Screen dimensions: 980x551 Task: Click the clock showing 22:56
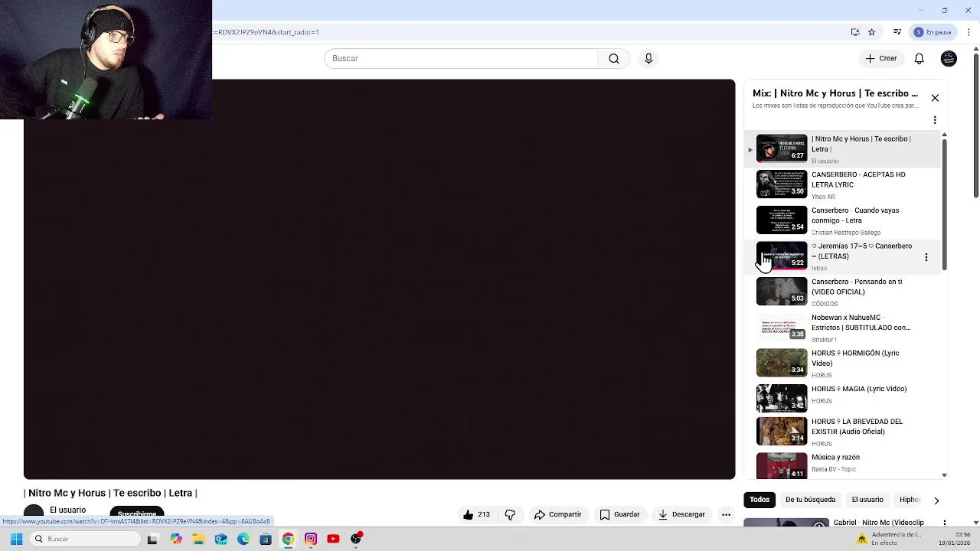tap(962, 534)
